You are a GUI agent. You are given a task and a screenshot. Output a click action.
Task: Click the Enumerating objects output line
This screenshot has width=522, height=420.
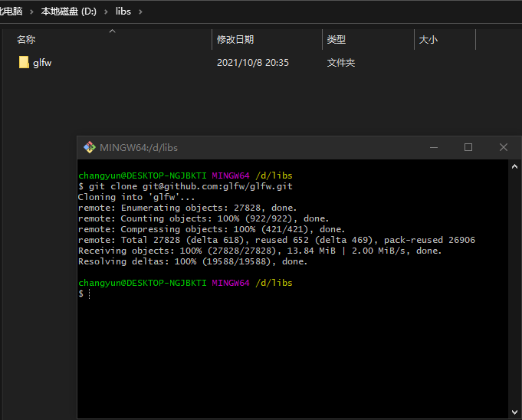coord(187,208)
